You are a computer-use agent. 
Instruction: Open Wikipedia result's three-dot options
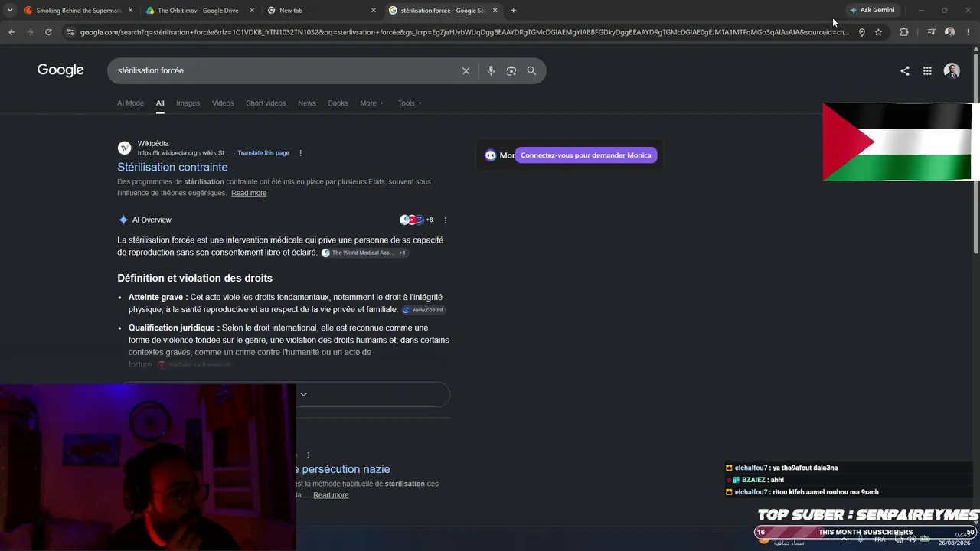click(300, 153)
